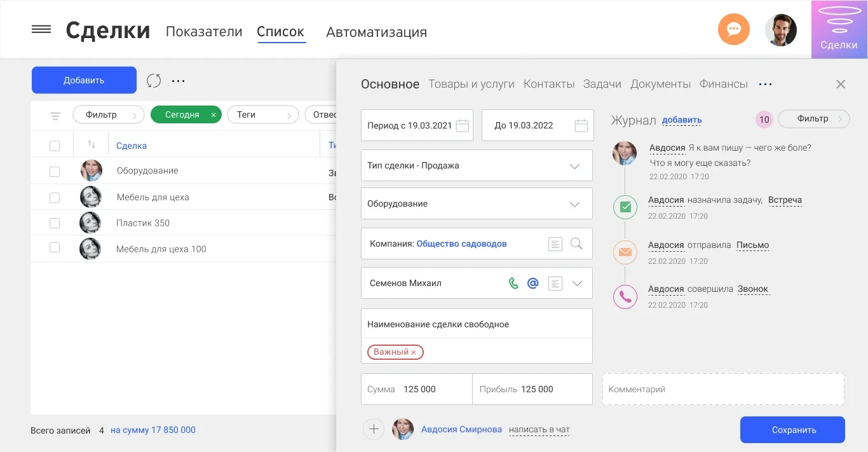Click the orange chat messages icon

[x=733, y=29]
